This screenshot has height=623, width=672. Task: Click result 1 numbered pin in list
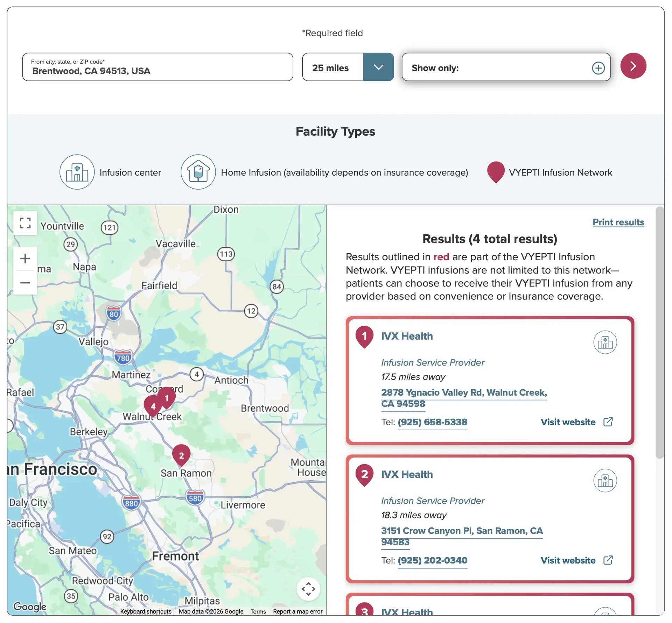pos(364,337)
